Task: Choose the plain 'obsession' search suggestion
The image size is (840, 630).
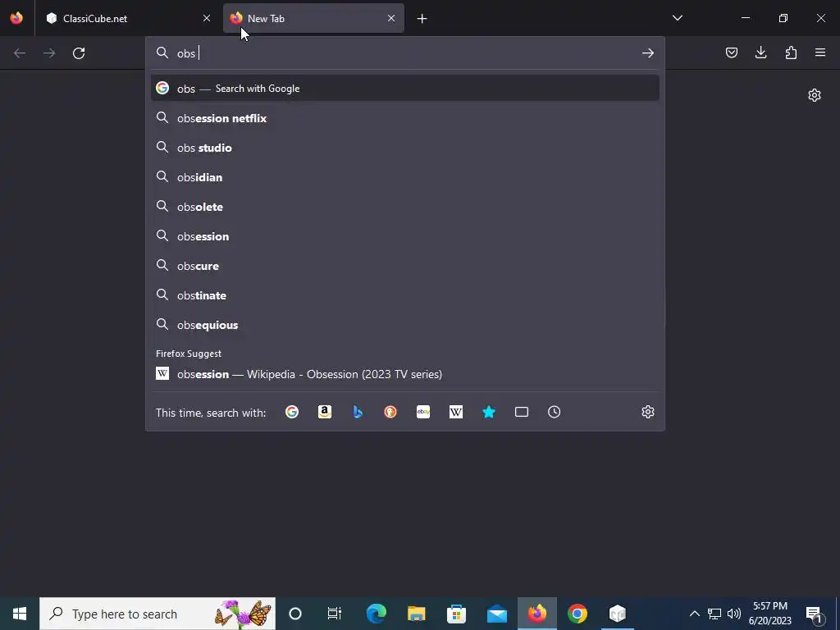Action: [405, 236]
